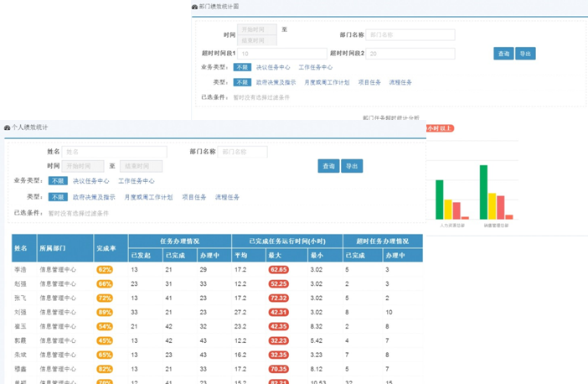Focus the 超时时间段2 input showing 20

[410, 54]
